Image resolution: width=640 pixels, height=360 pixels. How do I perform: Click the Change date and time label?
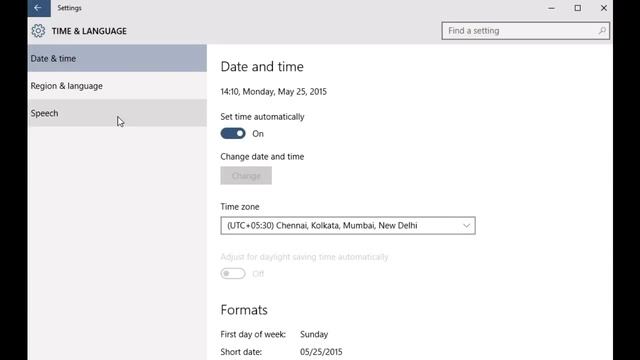pos(262,157)
